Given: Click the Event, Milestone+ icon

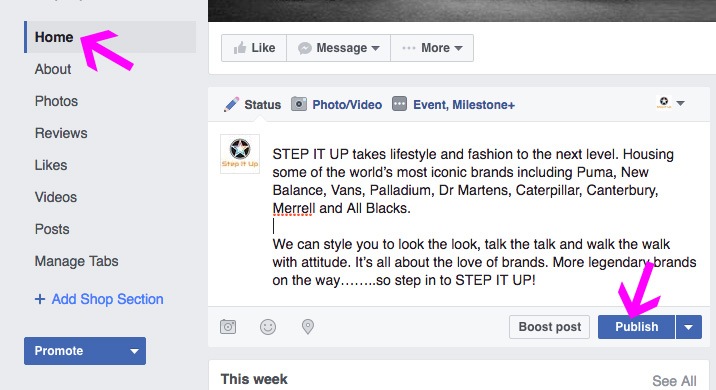Looking at the screenshot, I should coord(399,104).
